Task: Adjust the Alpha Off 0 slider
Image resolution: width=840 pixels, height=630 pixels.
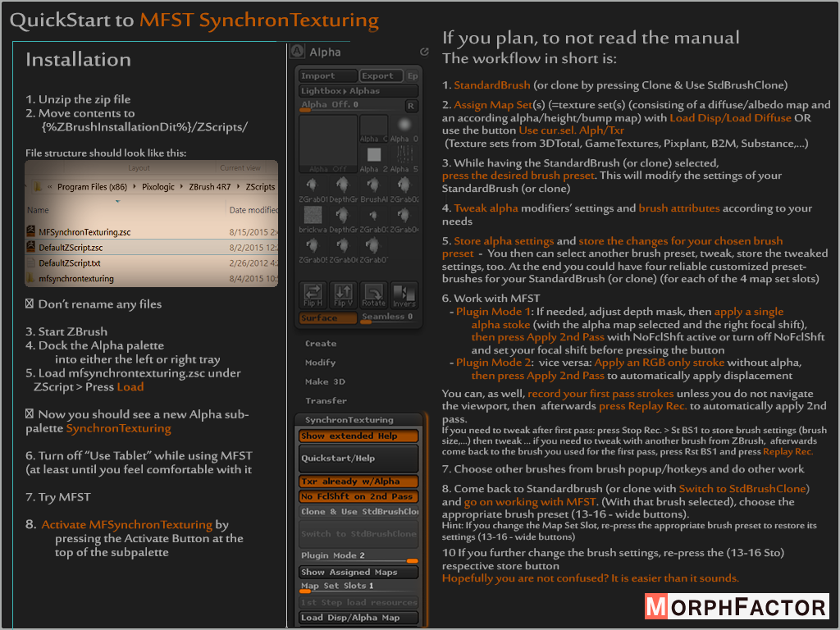Action: (x=351, y=106)
